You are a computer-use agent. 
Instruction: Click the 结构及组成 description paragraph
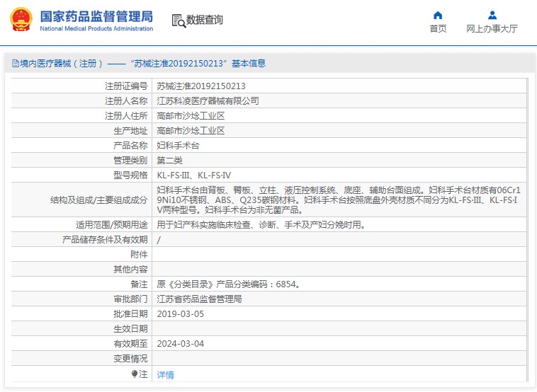[339, 200]
